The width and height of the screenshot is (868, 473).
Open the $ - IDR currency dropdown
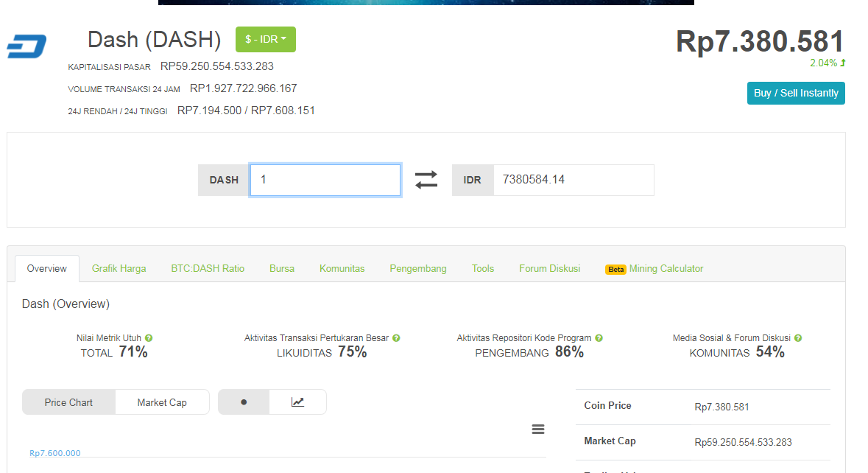[x=266, y=39]
